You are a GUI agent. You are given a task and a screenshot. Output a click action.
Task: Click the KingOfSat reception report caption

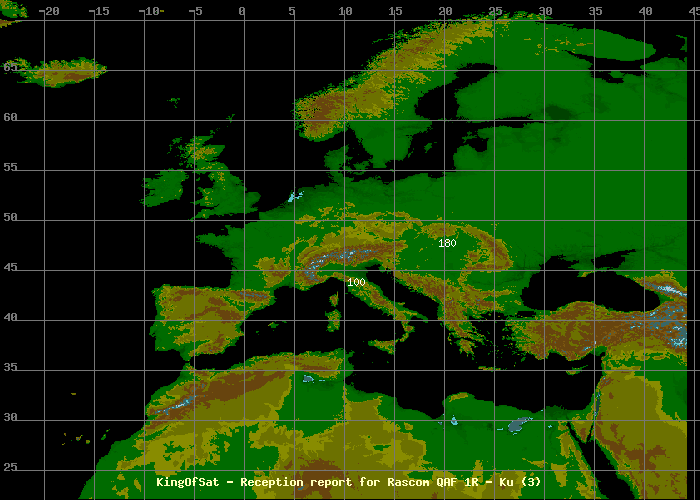(349, 482)
